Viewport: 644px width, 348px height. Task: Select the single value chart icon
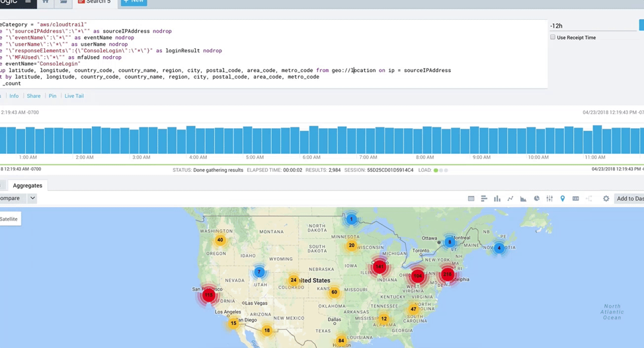[x=576, y=199]
